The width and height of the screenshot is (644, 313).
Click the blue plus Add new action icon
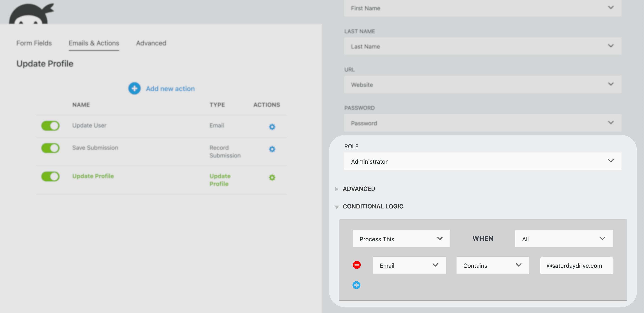tap(134, 88)
